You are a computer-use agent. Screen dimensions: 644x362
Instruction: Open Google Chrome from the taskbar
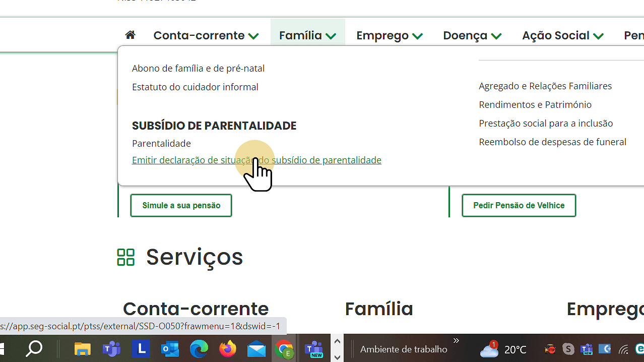(x=285, y=349)
